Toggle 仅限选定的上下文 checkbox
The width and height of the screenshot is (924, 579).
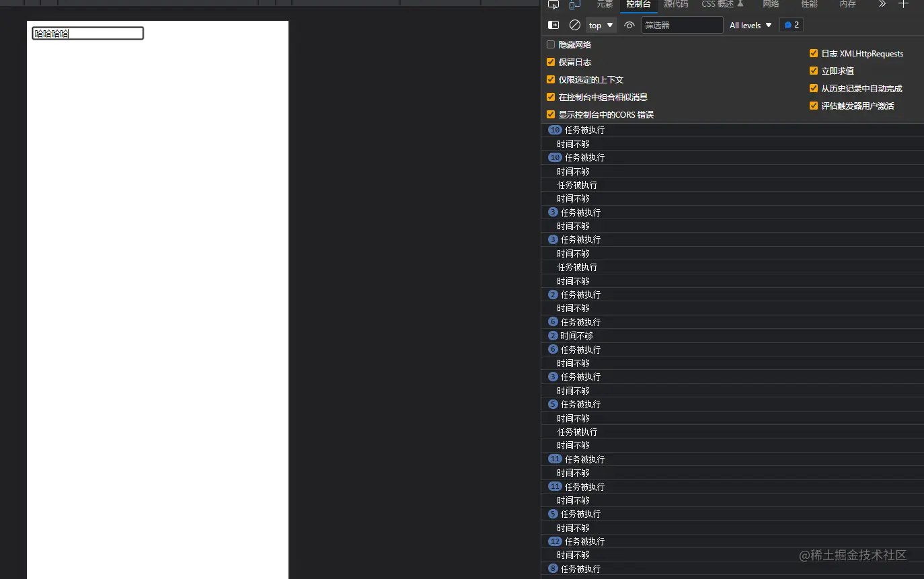[551, 79]
